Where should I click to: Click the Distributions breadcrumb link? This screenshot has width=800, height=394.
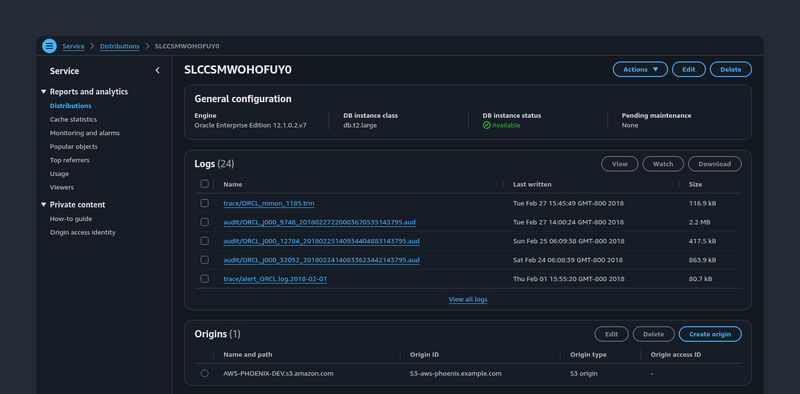(x=119, y=46)
